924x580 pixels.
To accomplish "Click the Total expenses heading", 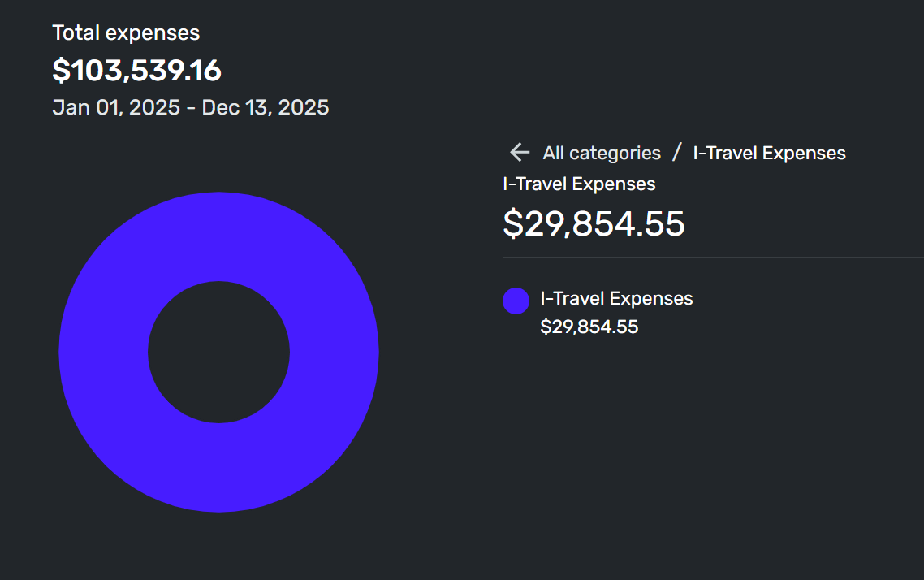I will pyautogui.click(x=126, y=33).
